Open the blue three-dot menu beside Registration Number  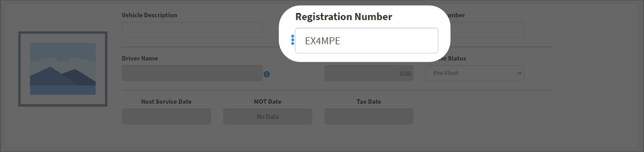(292, 40)
